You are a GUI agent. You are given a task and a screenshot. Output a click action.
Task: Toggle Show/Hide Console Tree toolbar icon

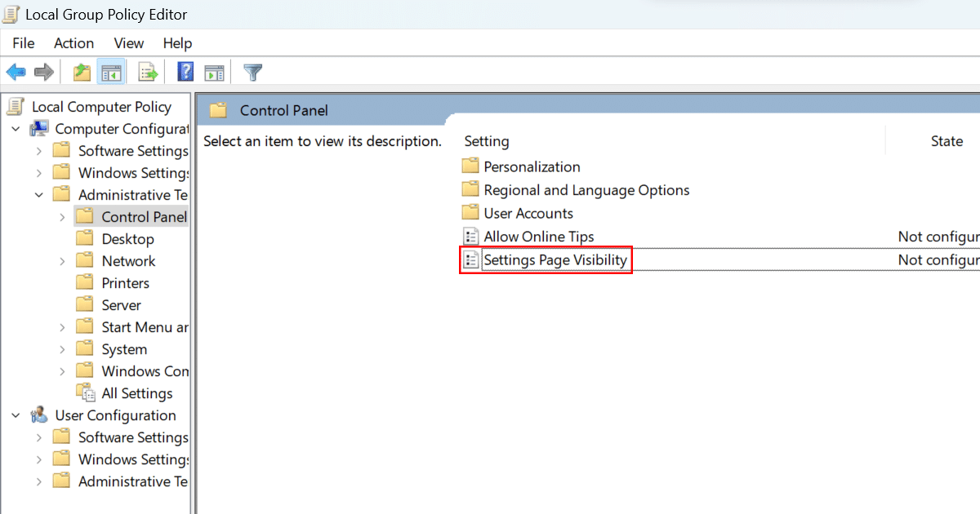click(x=110, y=73)
